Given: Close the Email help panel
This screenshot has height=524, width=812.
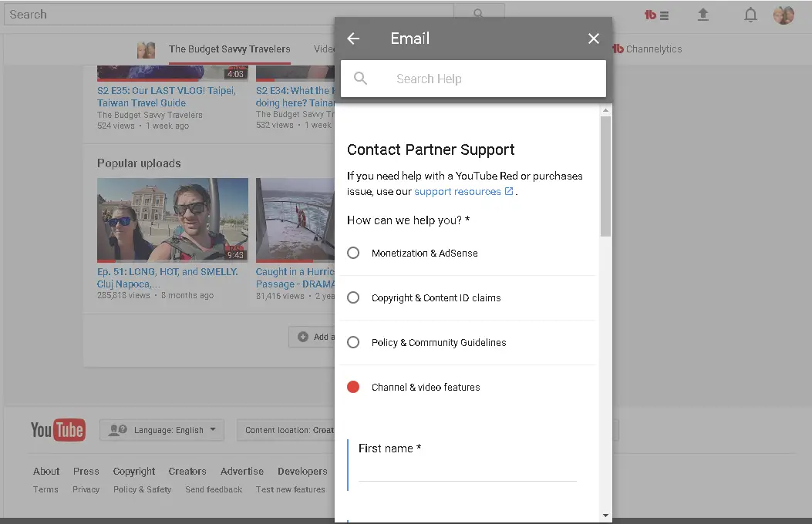Looking at the screenshot, I should tap(594, 39).
